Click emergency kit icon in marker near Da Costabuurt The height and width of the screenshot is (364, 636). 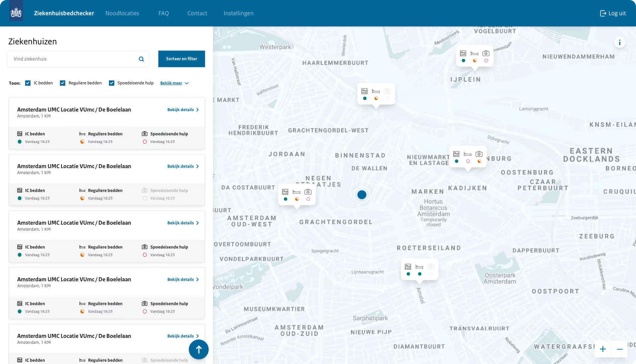(308, 192)
